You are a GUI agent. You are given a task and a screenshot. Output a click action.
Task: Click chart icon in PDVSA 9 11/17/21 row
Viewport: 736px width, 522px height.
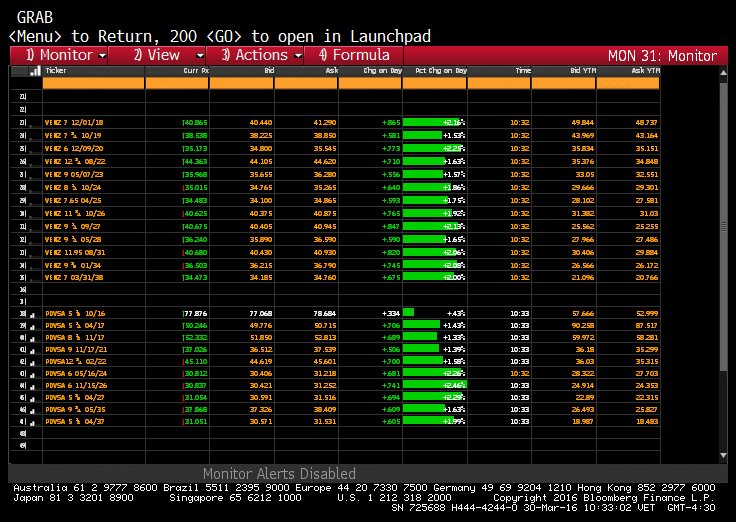pos(32,351)
